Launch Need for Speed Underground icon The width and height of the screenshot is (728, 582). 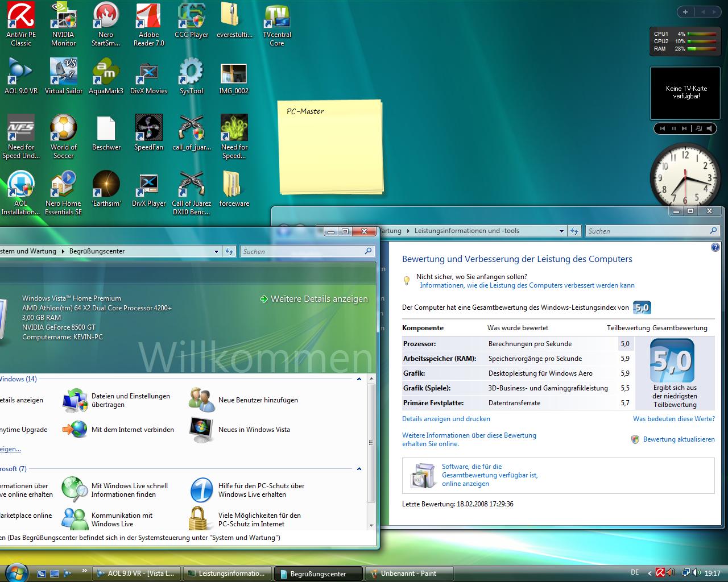21,136
